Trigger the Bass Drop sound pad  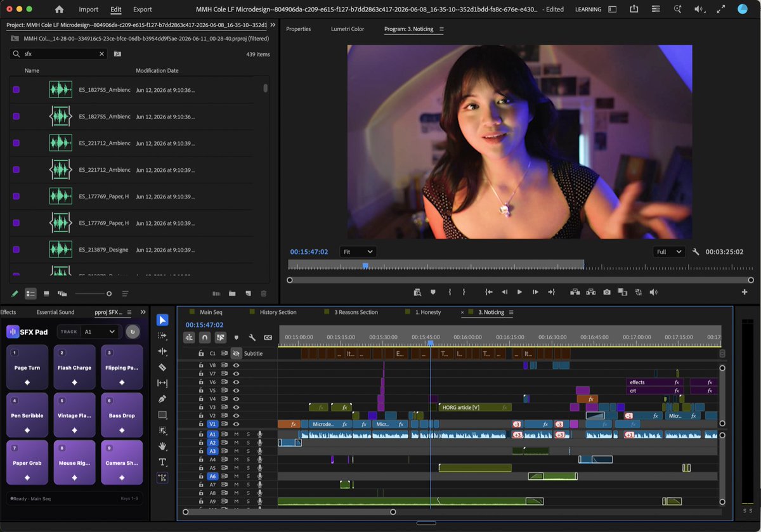[x=122, y=416]
